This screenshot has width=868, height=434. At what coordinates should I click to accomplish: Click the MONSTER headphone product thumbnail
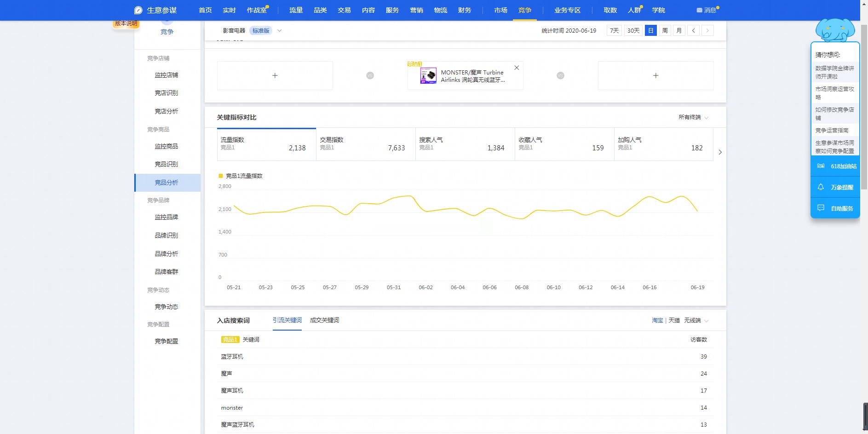pyautogui.click(x=428, y=76)
